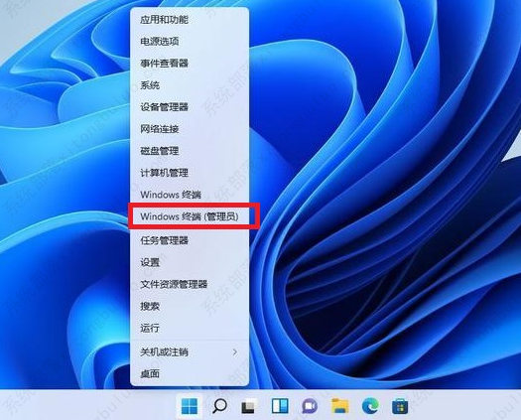Select 应用和功能 in the context menu
The height and width of the screenshot is (420, 521).
[x=190, y=20]
